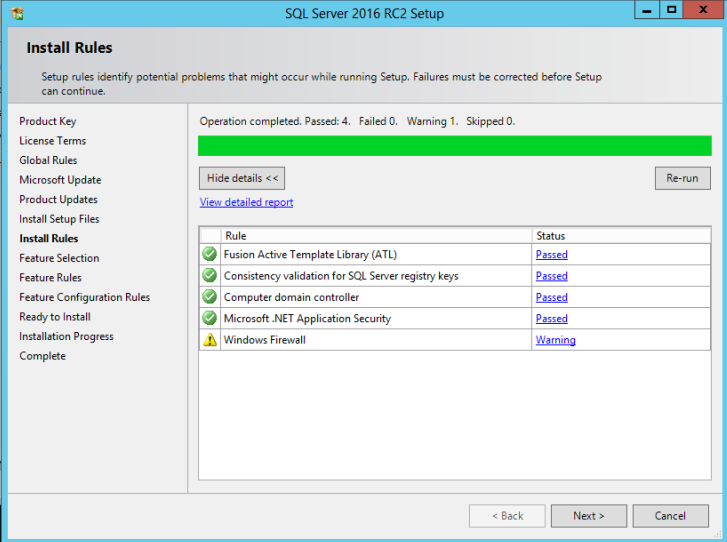Screen dimensions: 727x542
Task: Click green check icon for Consistency validation row
Action: (210, 275)
